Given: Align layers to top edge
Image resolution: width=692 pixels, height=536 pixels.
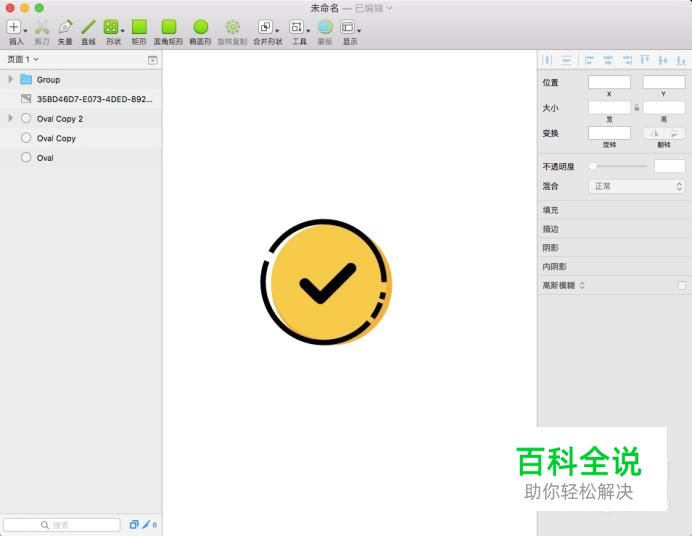Looking at the screenshot, I should (645, 60).
